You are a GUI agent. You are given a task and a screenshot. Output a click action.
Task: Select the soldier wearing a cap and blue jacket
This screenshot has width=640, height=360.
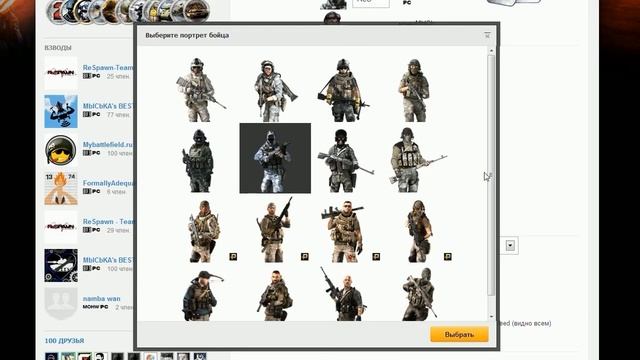click(202, 296)
